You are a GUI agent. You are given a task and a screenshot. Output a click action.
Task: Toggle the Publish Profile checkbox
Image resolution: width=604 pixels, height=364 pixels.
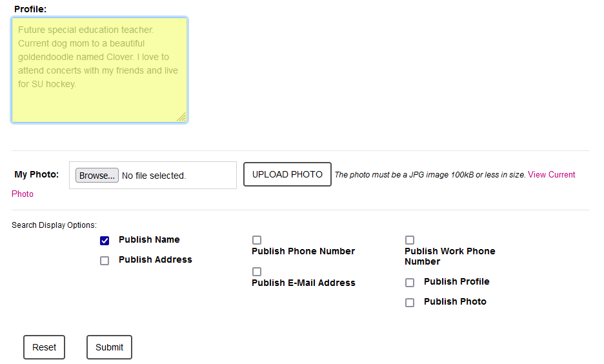tap(410, 283)
